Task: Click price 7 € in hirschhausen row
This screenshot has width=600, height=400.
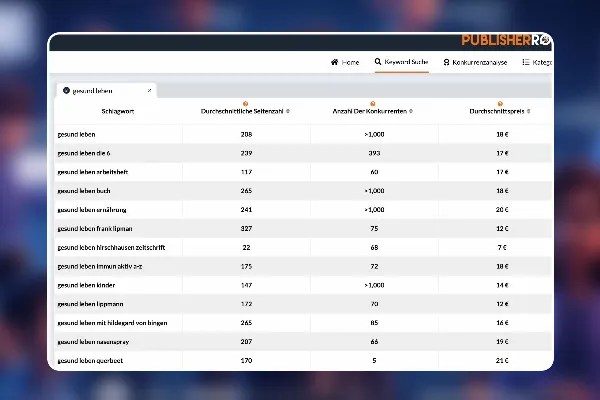Action: pos(502,247)
